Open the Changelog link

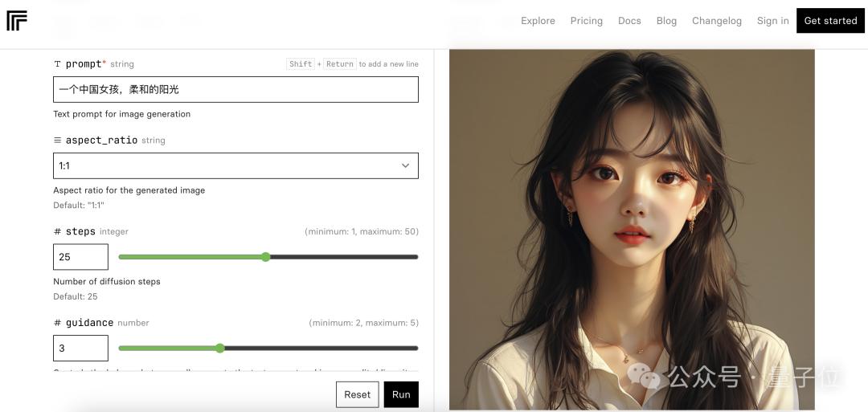coord(716,21)
